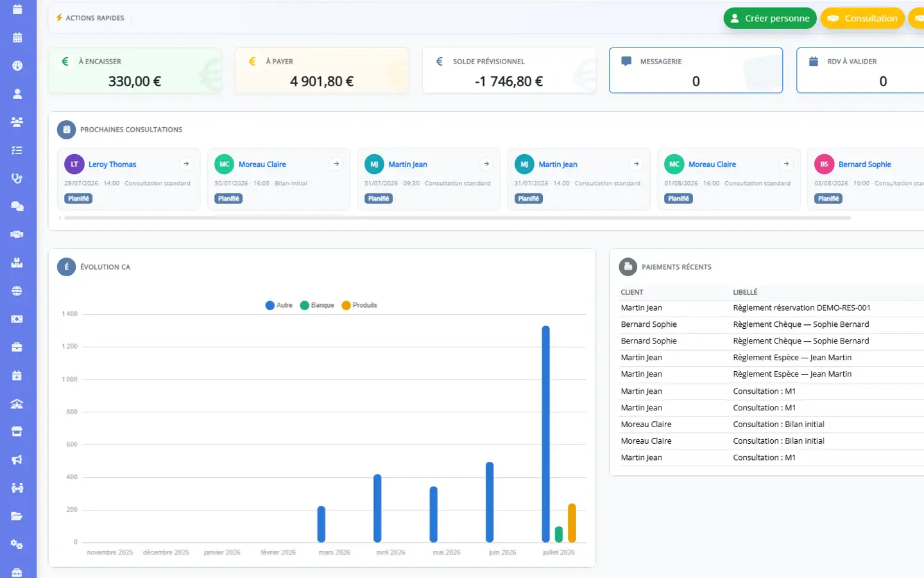Open the open folder icon in the sidebar
The image size is (924, 578).
click(x=17, y=516)
